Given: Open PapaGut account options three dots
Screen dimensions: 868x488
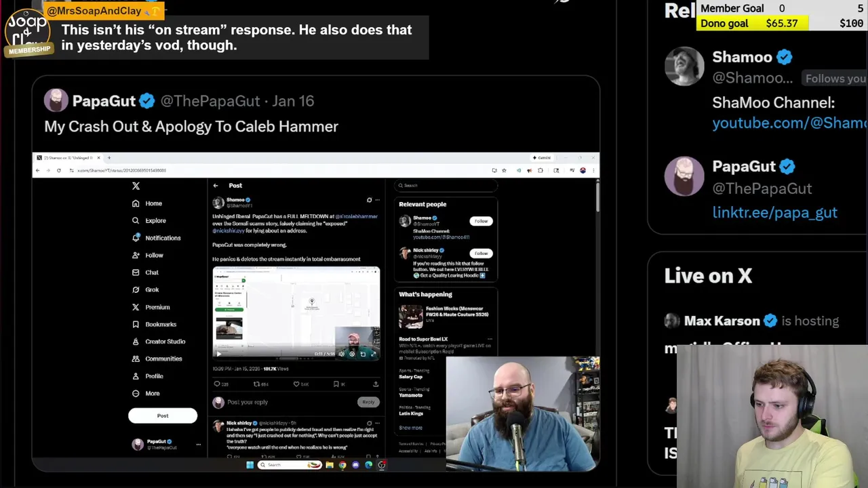Looking at the screenshot, I should (198, 445).
